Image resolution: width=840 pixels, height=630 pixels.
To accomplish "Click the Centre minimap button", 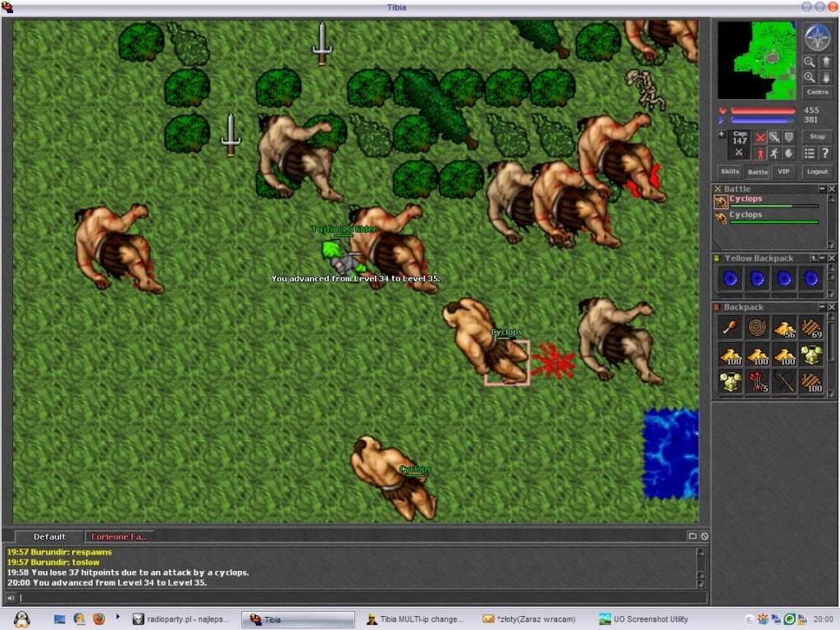I will (x=818, y=92).
